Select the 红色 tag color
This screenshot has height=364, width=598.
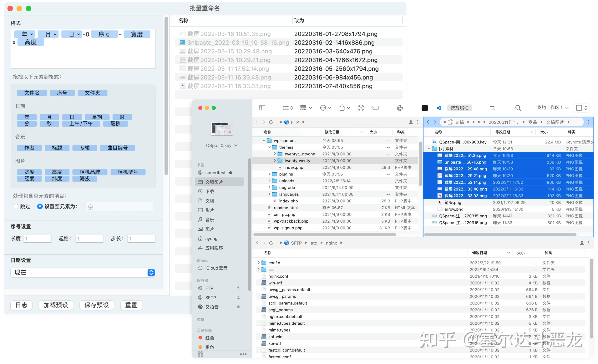click(210, 338)
